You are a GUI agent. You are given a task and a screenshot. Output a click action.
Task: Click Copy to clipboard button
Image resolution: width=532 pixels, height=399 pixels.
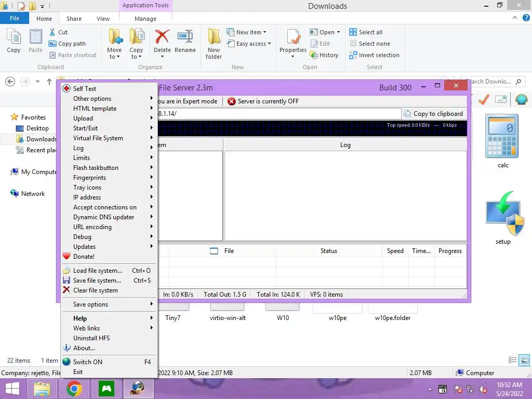point(433,114)
